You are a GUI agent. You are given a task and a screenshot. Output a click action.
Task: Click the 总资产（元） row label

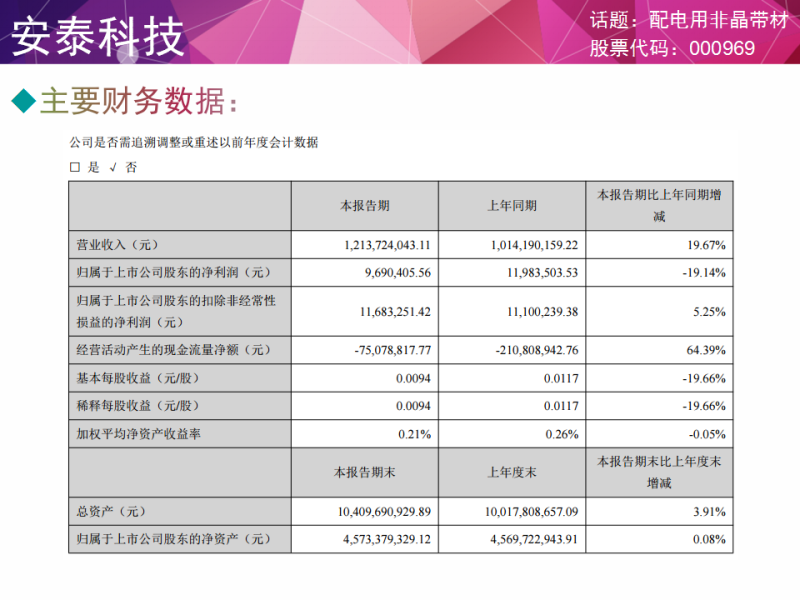[x=111, y=511]
